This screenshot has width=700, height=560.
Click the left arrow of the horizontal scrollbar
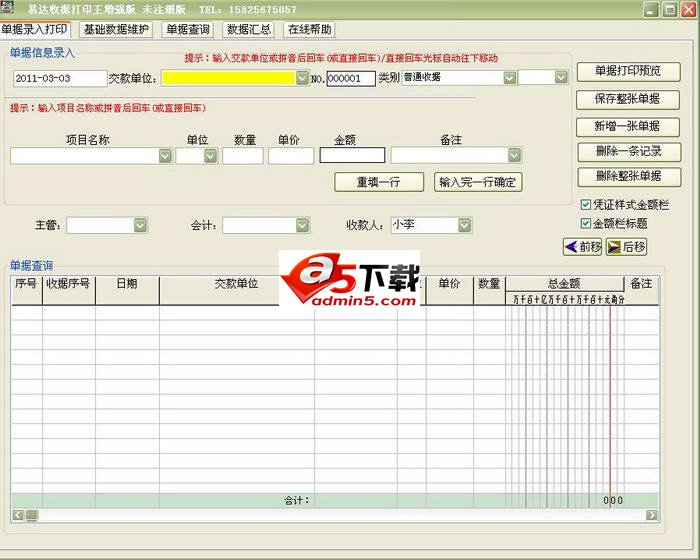pos(18,515)
